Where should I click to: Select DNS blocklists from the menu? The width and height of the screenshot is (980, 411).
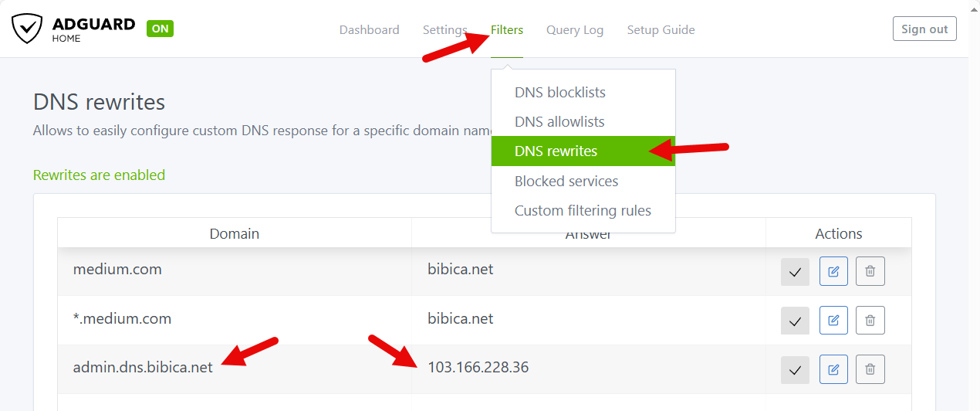559,93
